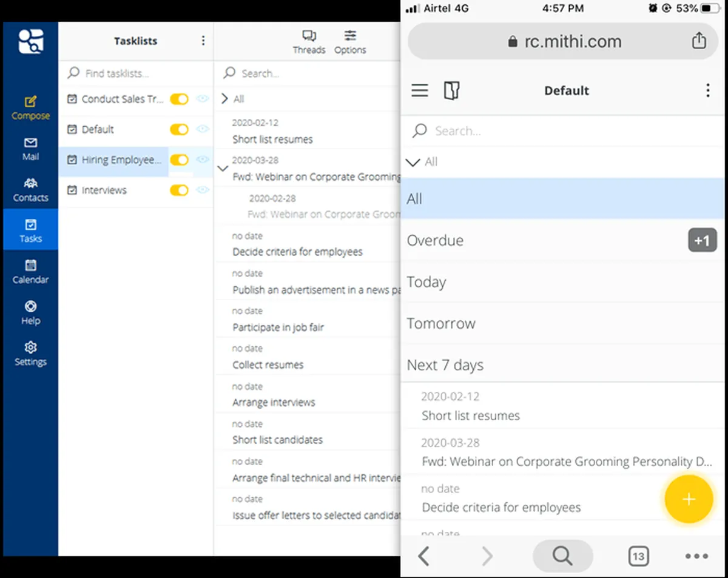Open desktop task Short list resumes
The height and width of the screenshot is (578, 728).
click(308, 132)
